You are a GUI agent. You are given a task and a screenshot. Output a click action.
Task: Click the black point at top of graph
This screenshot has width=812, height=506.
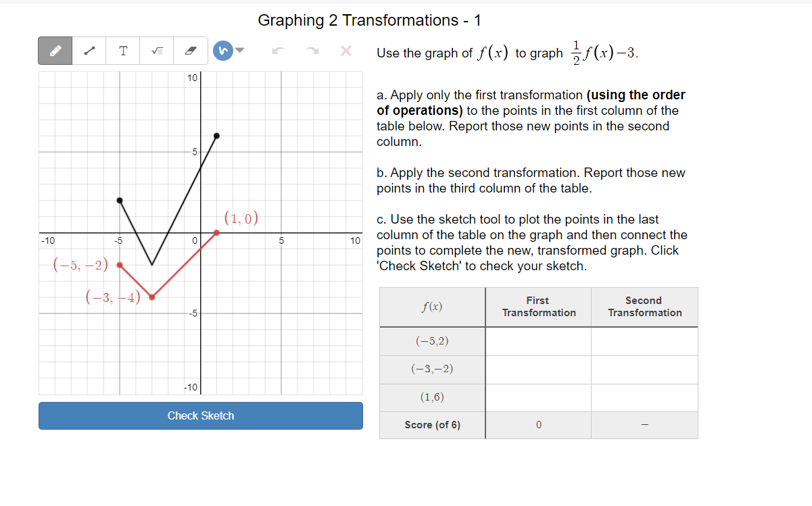click(x=216, y=136)
